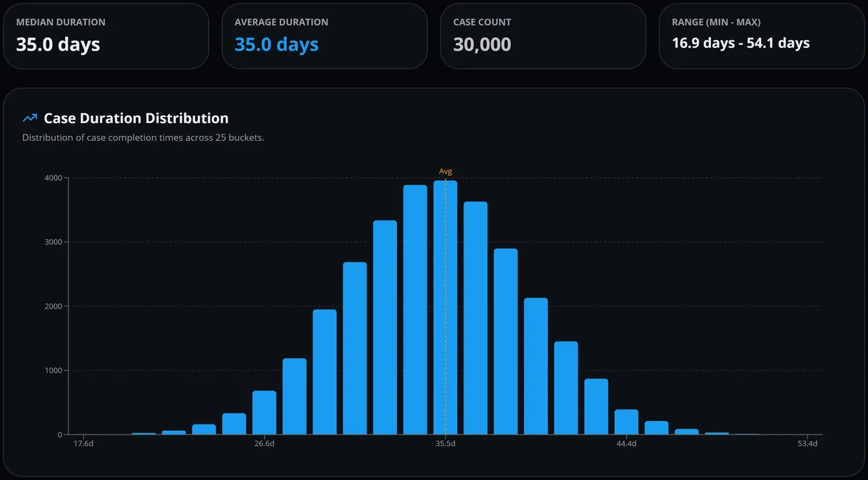The width and height of the screenshot is (868, 480).
Task: Click the bar above the 26.6d label
Action: (265, 413)
